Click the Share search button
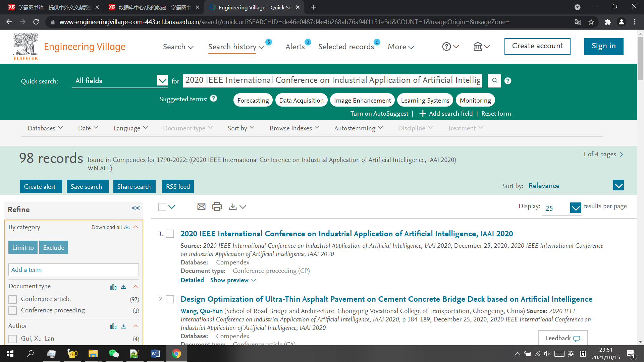Image resolution: width=644 pixels, height=362 pixels. pos(134,187)
